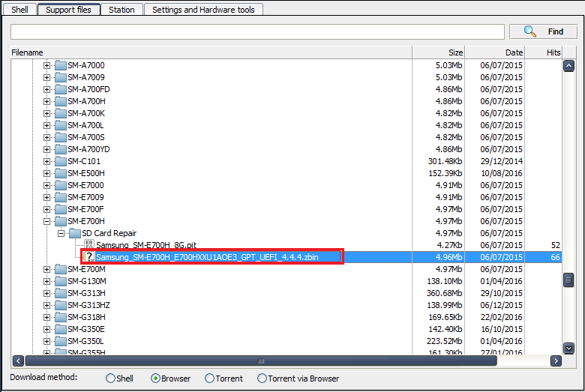Click the SD Card Repair folder icon

(x=75, y=233)
